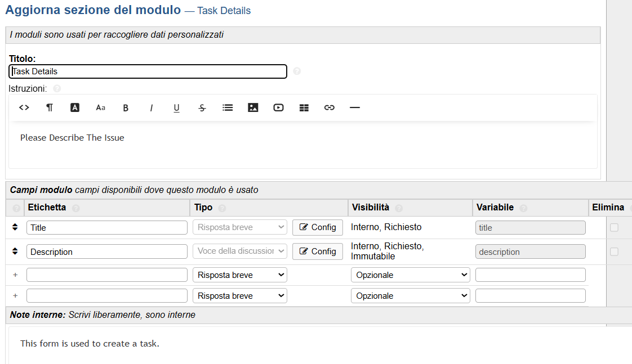Apply italic formatting in instructions editor
This screenshot has width=632, height=364.
[x=151, y=107]
